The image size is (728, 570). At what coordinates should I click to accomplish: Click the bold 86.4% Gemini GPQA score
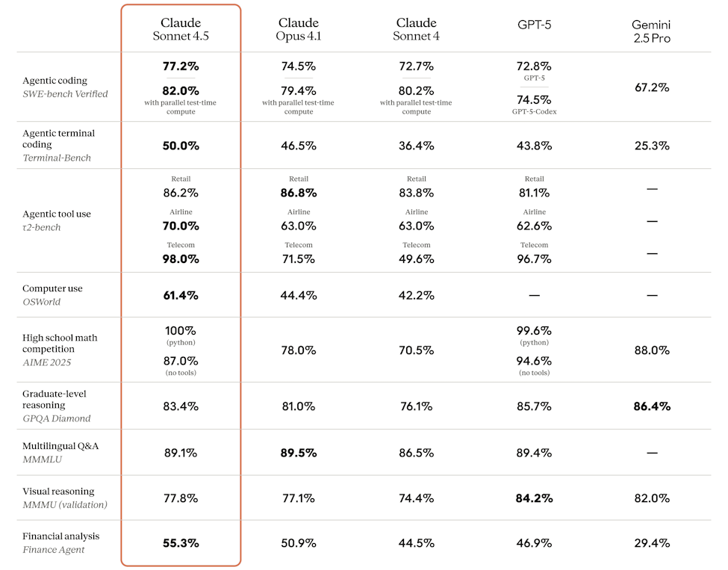tap(651, 406)
